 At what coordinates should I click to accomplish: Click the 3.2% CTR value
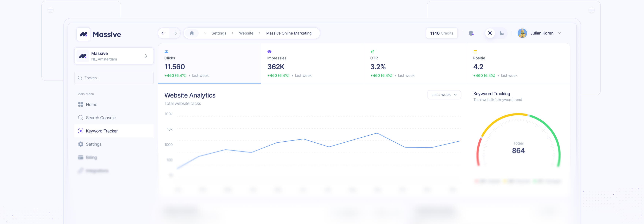tap(378, 67)
